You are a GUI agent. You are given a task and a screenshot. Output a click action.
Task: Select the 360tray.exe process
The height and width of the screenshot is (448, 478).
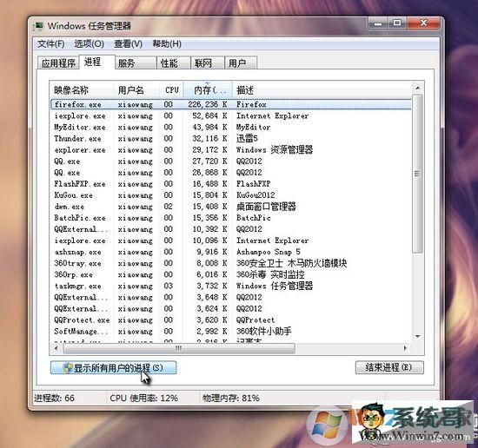pyautogui.click(x=231, y=263)
